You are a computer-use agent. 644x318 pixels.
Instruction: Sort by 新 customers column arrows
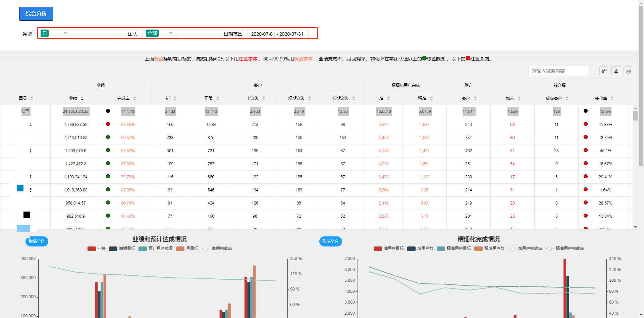[175, 98]
